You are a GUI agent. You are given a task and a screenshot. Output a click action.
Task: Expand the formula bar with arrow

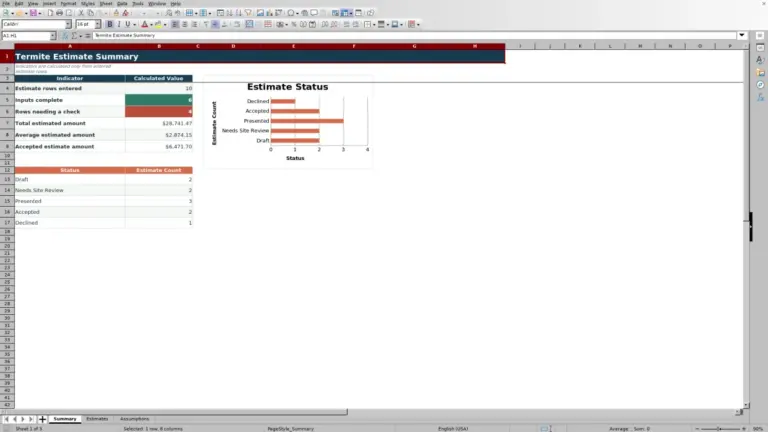click(742, 35)
